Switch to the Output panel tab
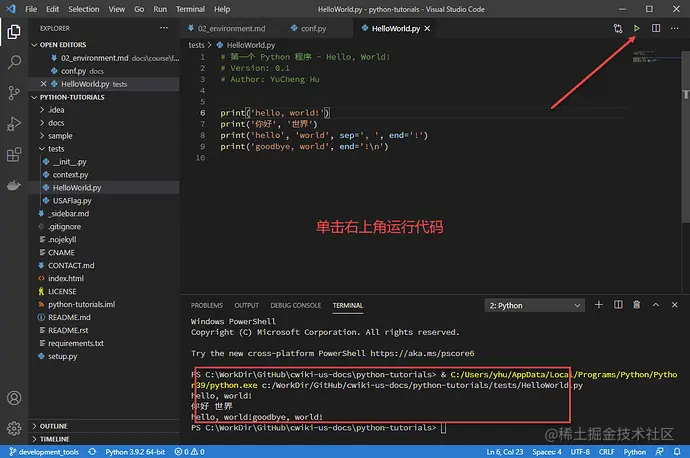This screenshot has width=690, height=458. (246, 305)
